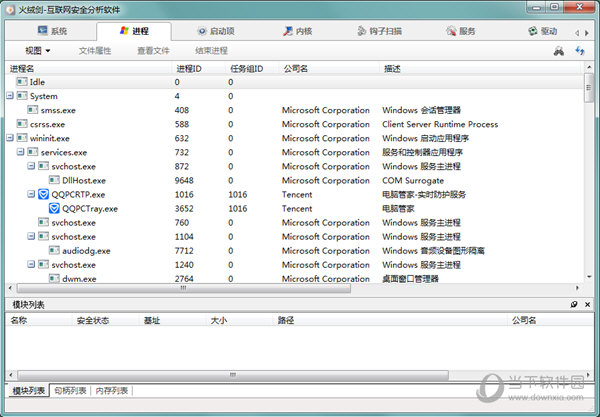
Task: Close the 模块列表 panel
Action: pos(587,305)
